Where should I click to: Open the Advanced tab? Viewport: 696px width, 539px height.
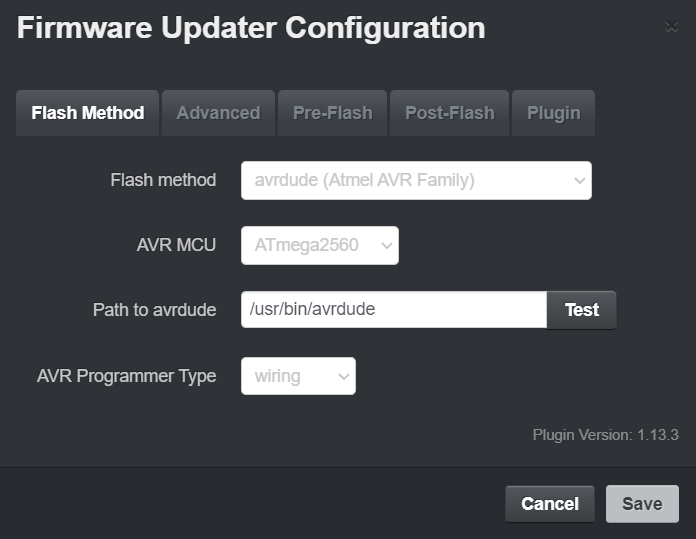pos(218,113)
